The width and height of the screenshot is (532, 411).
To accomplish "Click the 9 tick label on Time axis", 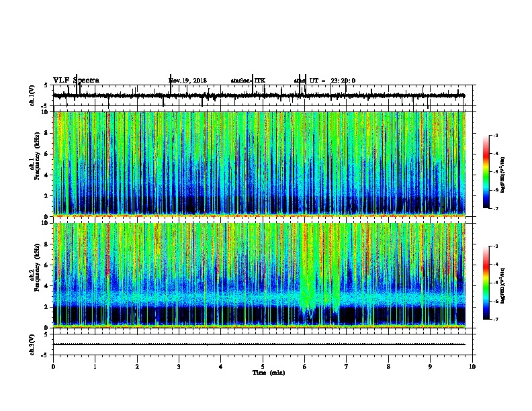I will pos(430,367).
